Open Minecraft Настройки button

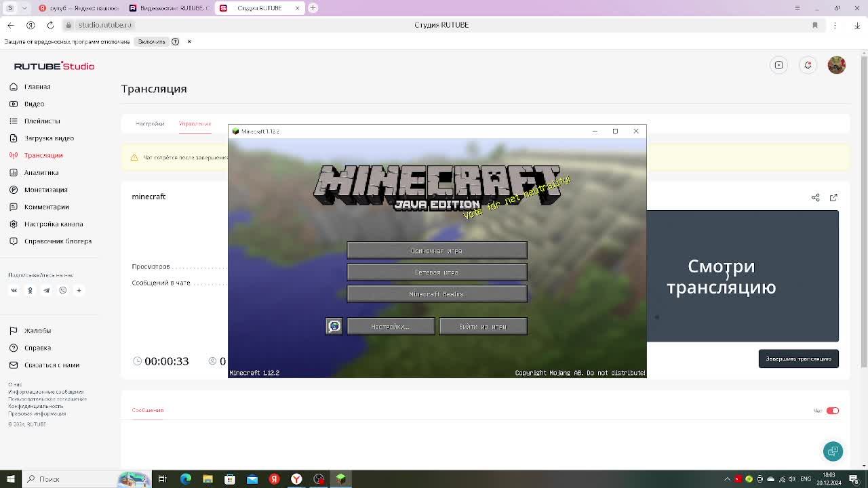391,327
